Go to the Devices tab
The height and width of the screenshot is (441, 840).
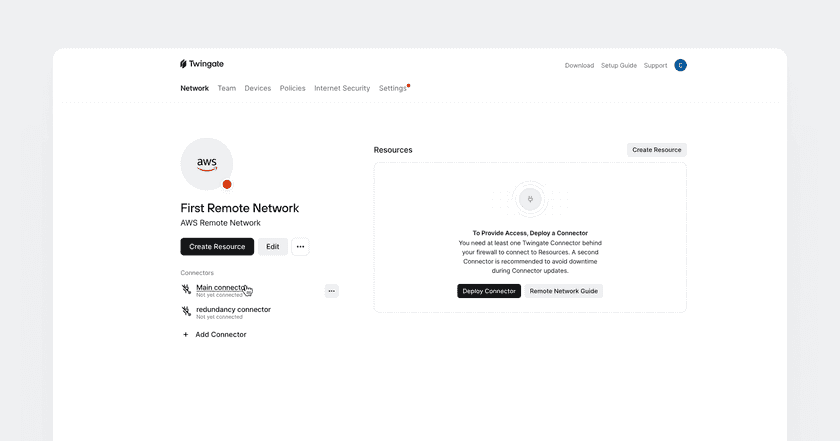(x=257, y=88)
